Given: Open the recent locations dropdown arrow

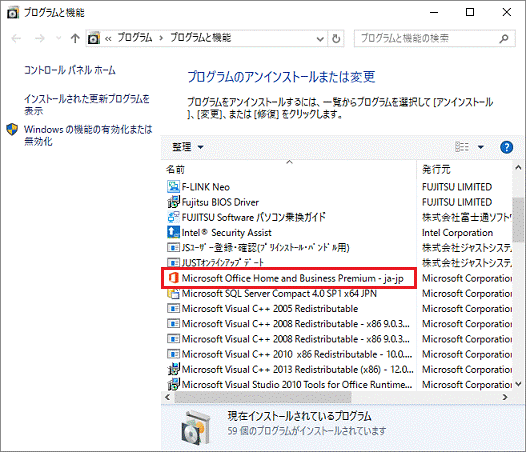Looking at the screenshot, I should (58, 38).
